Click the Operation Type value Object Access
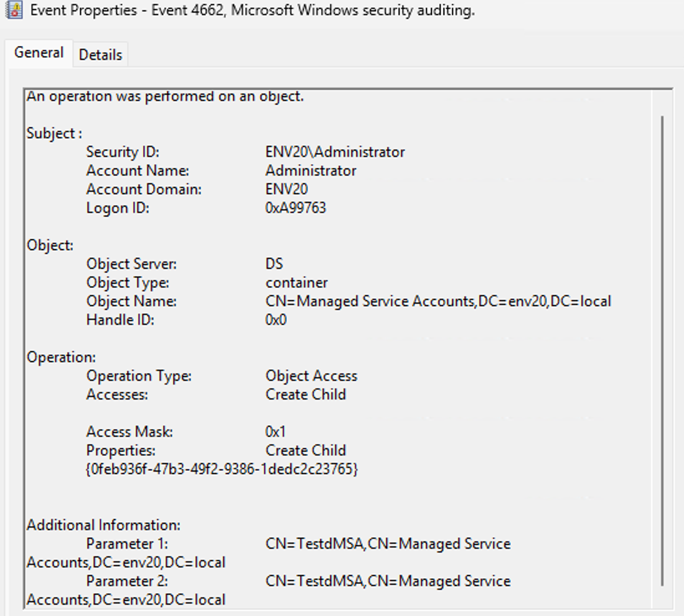Viewport: 684px width, 616px height. [x=311, y=376]
